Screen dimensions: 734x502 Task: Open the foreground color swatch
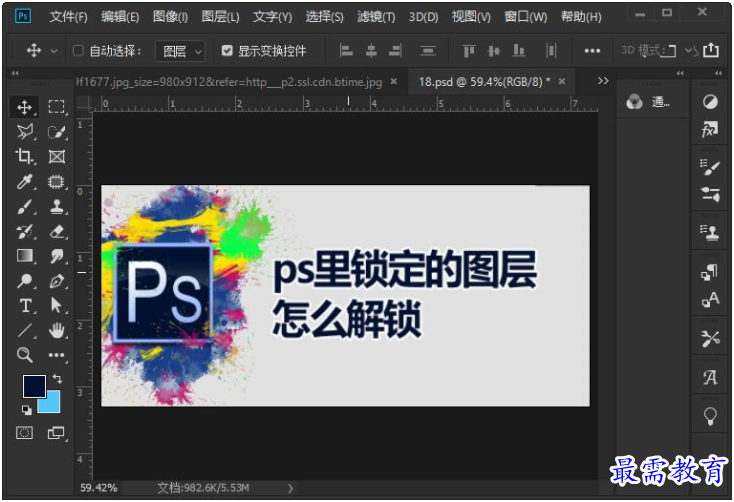pos(34,386)
